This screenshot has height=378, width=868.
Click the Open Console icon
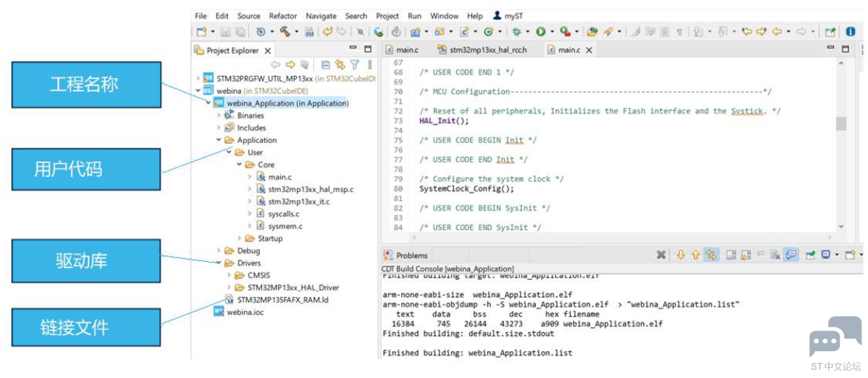click(x=849, y=254)
